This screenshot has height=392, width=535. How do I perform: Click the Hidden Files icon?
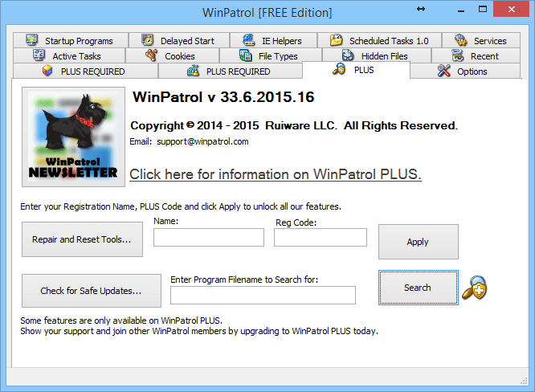[x=348, y=55]
